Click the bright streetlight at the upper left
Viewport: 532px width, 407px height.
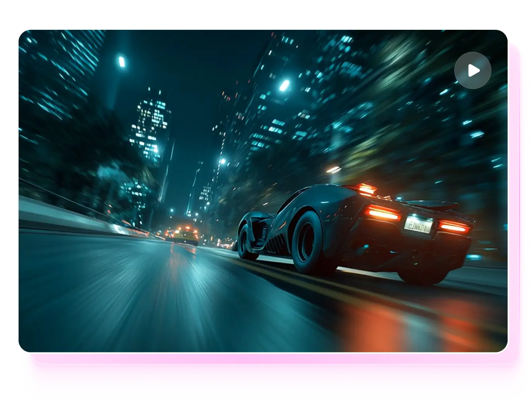[121, 62]
